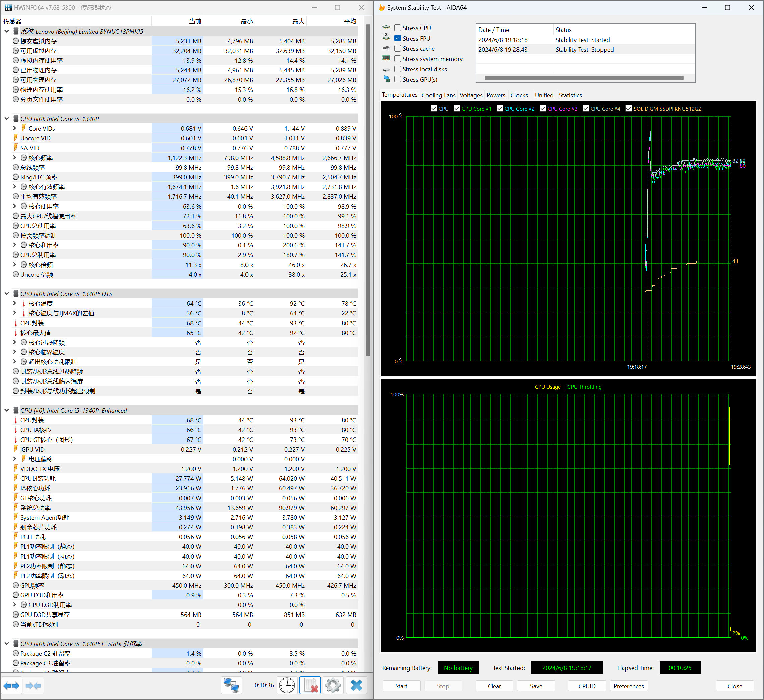Screen dimensions: 764x700
Task: Open the remote network monitoring icon
Action: 231,686
